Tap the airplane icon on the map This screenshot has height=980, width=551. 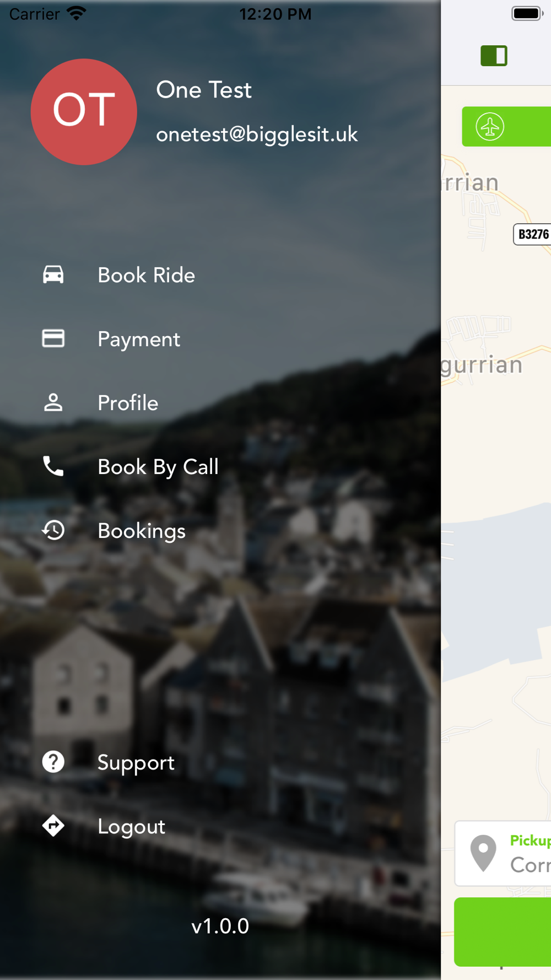[490, 127]
